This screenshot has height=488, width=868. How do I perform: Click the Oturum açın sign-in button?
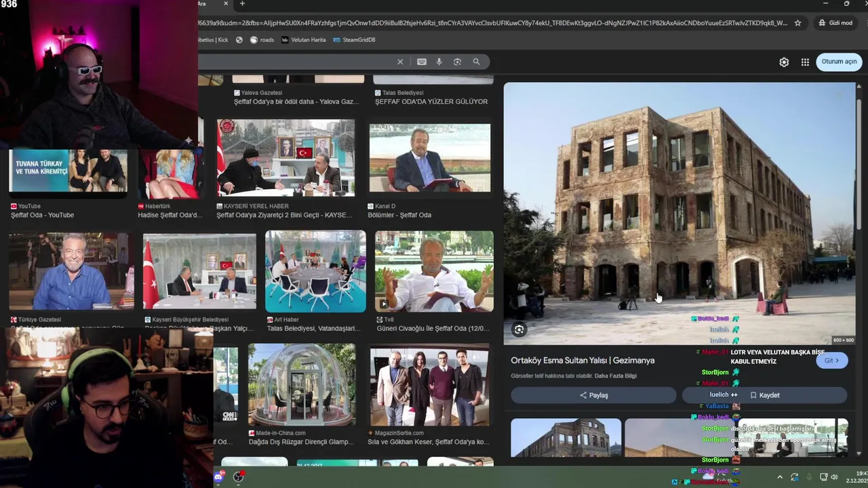point(839,62)
